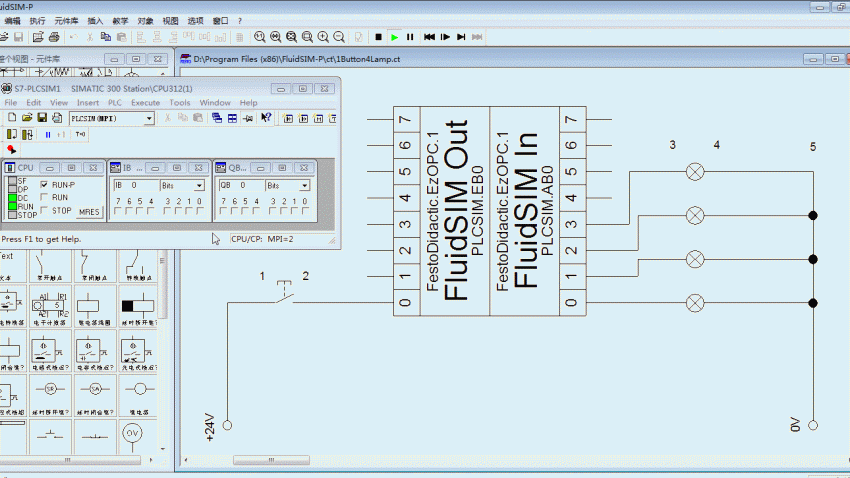
Task: Click the zoom in magnifier icon
Action: pos(323,37)
